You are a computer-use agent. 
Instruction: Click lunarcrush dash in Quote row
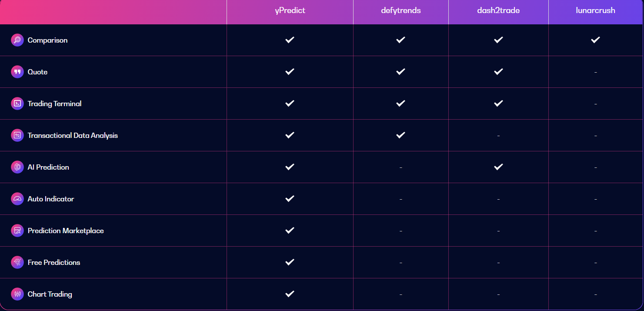(x=595, y=72)
